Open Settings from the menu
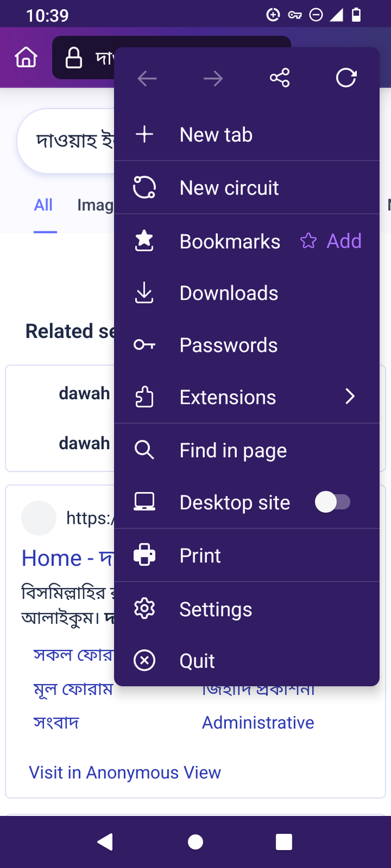The height and width of the screenshot is (868, 391). point(215,609)
